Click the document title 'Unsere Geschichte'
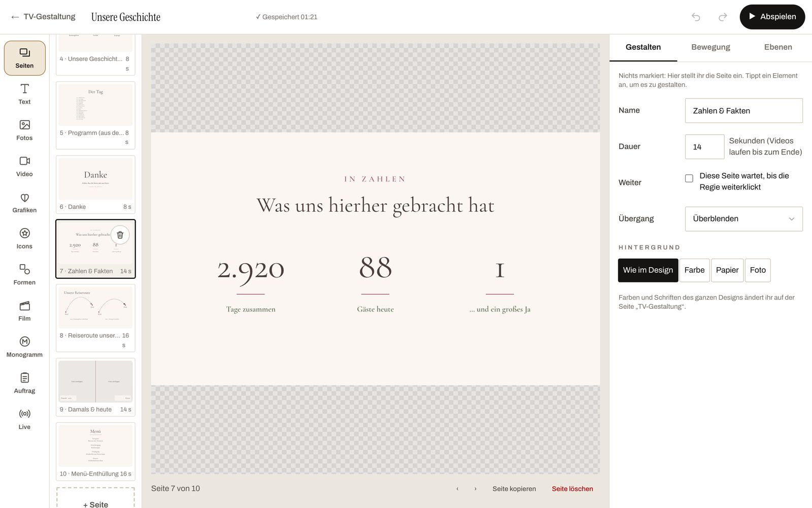 click(x=126, y=17)
